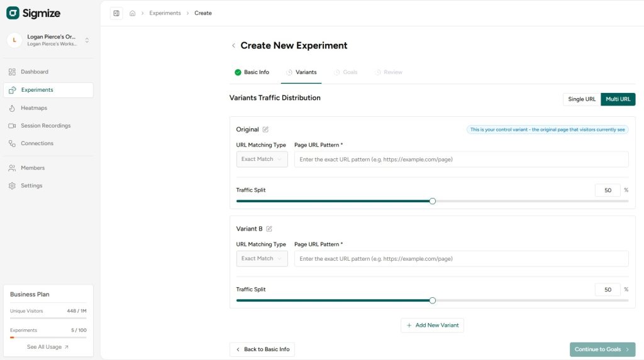Expand the Logan Pierce organization switcher
The height and width of the screenshot is (360, 644).
[87, 40]
